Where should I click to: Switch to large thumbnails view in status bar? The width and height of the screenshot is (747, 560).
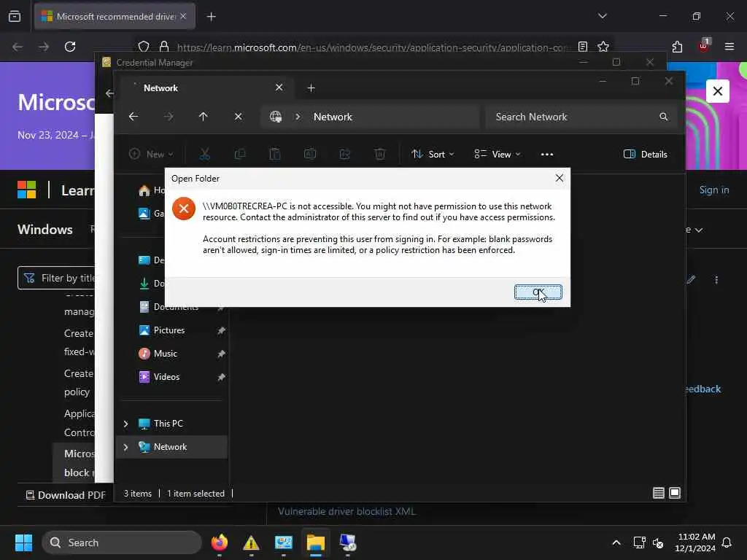click(x=675, y=493)
